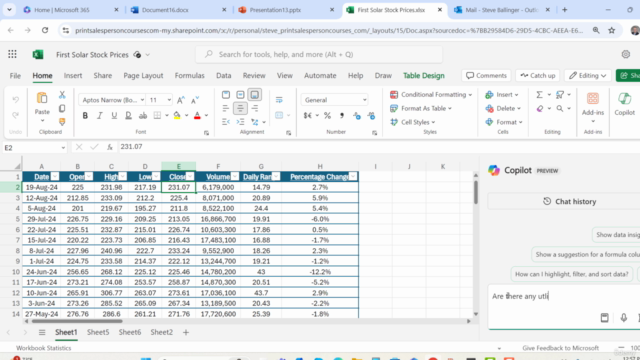Image resolution: width=640 pixels, height=360 pixels.
Task: Open the Insert tab
Action: pos(73,76)
